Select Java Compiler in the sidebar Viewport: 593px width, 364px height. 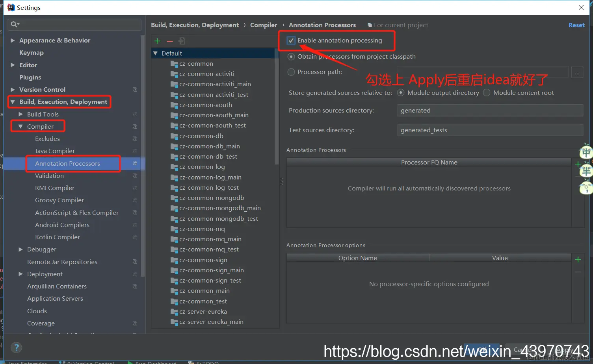click(55, 151)
